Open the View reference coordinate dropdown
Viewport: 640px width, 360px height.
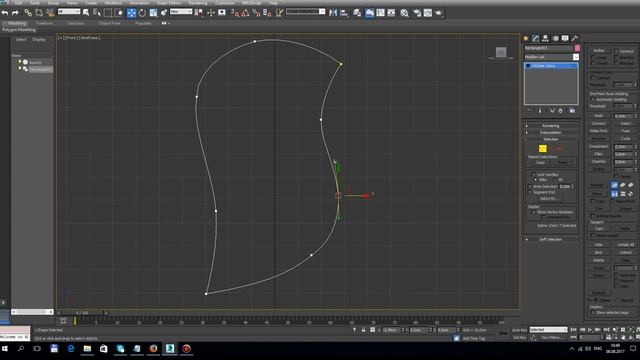pos(181,12)
